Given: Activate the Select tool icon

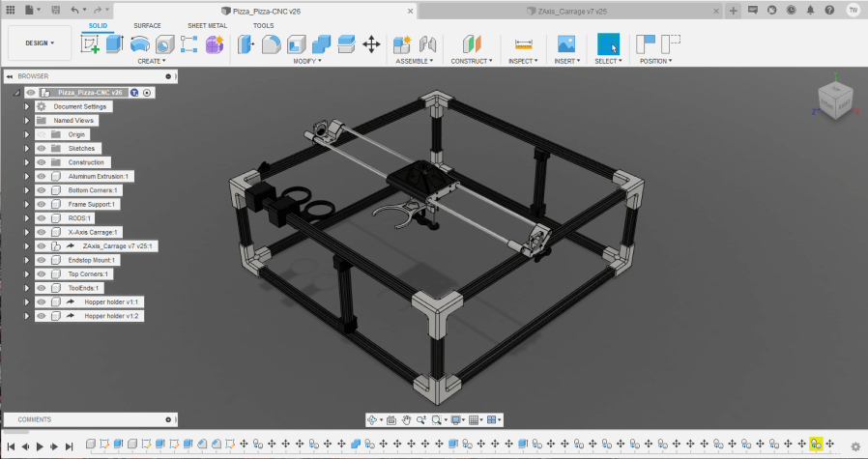Looking at the screenshot, I should [x=608, y=44].
